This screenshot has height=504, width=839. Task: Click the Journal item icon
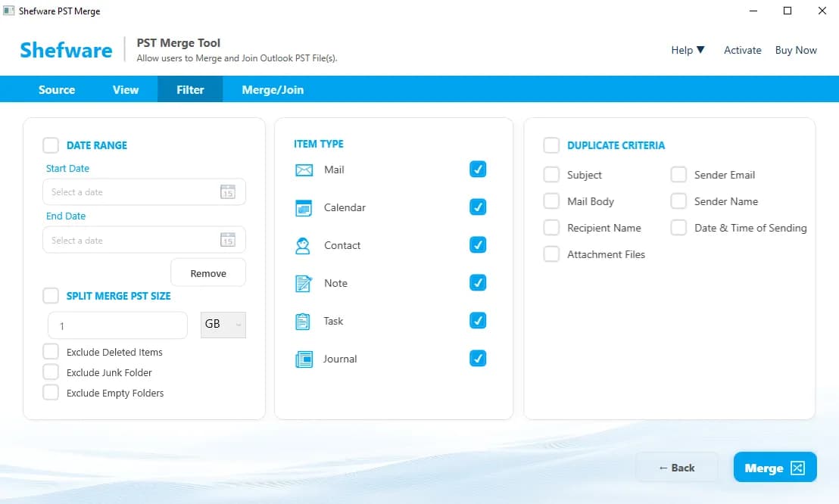point(304,359)
